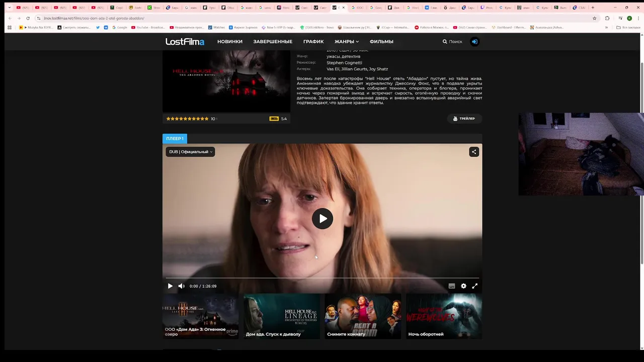Open the subtitles/captions icon in player

[452, 286]
